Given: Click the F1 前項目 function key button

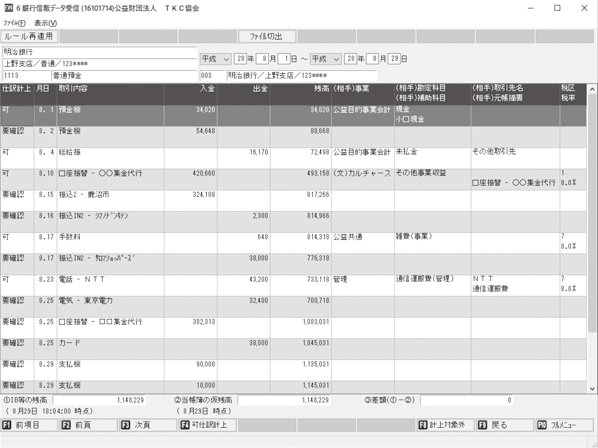Looking at the screenshot, I should pos(29,425).
